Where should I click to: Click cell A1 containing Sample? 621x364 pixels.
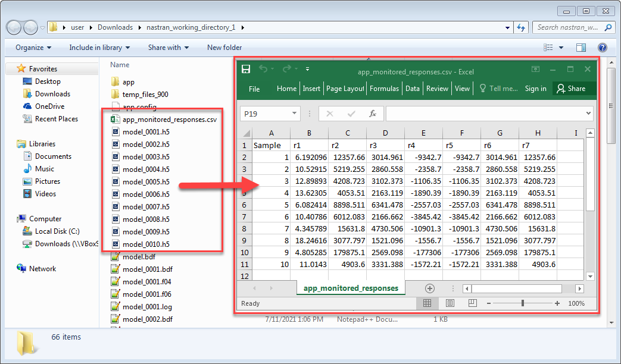coord(272,145)
